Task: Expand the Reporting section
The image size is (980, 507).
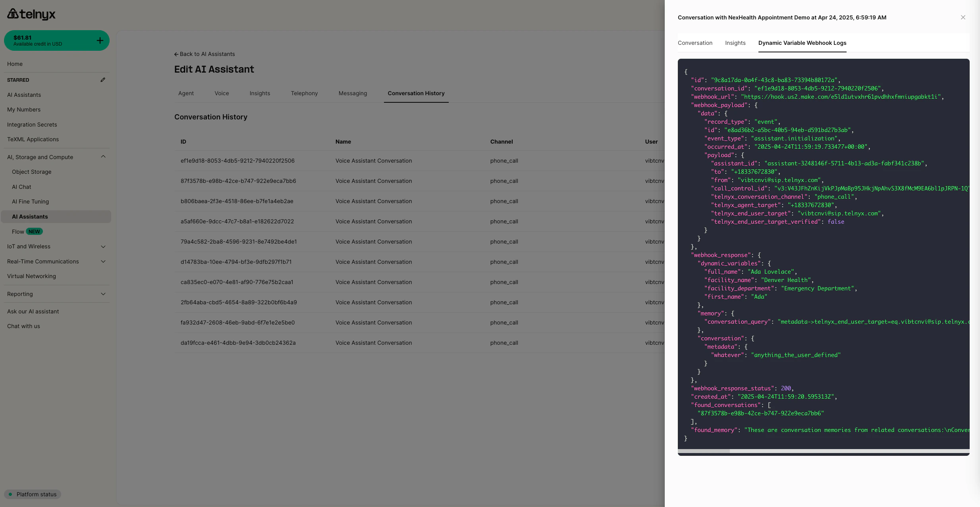Action: (103, 294)
